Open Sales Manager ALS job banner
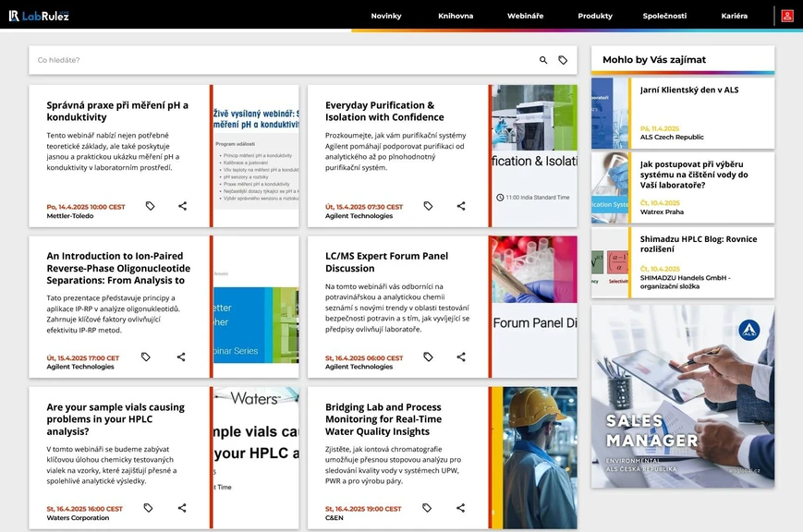803x532 pixels. coord(683,396)
